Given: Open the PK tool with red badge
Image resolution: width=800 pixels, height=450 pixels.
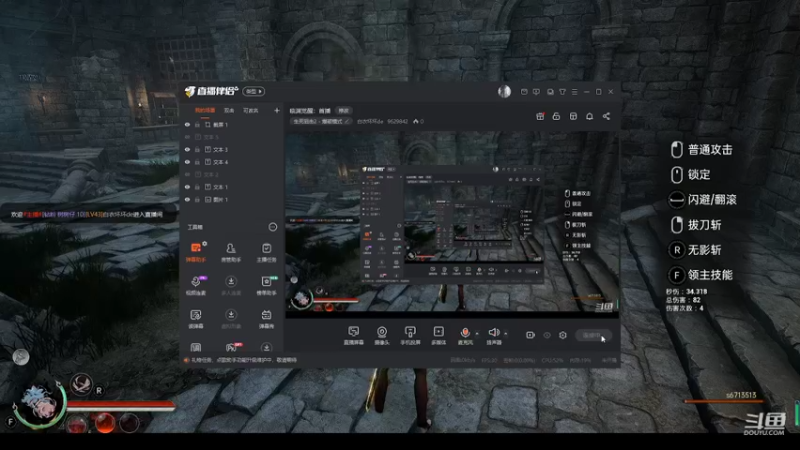Looking at the screenshot, I should pyautogui.click(x=232, y=347).
